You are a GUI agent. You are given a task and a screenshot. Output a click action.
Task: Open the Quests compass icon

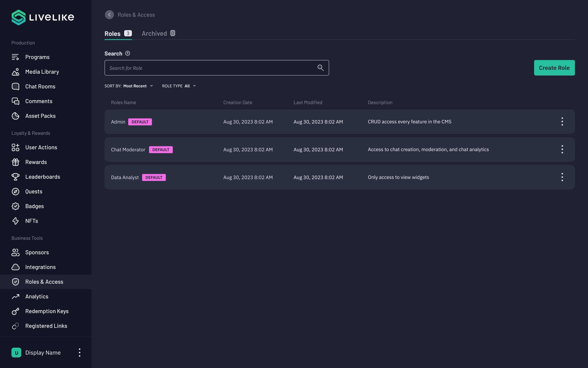click(16, 192)
